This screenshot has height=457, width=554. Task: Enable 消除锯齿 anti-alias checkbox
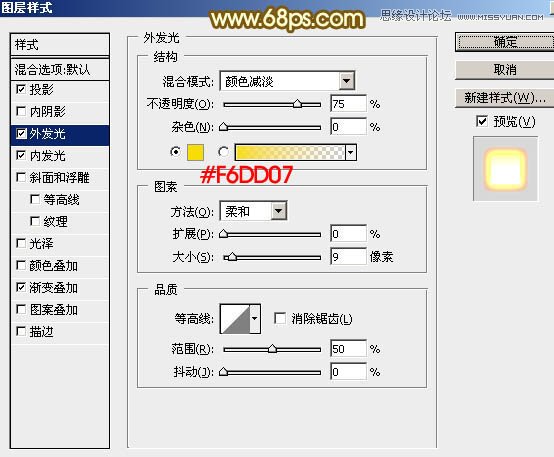[x=280, y=318]
